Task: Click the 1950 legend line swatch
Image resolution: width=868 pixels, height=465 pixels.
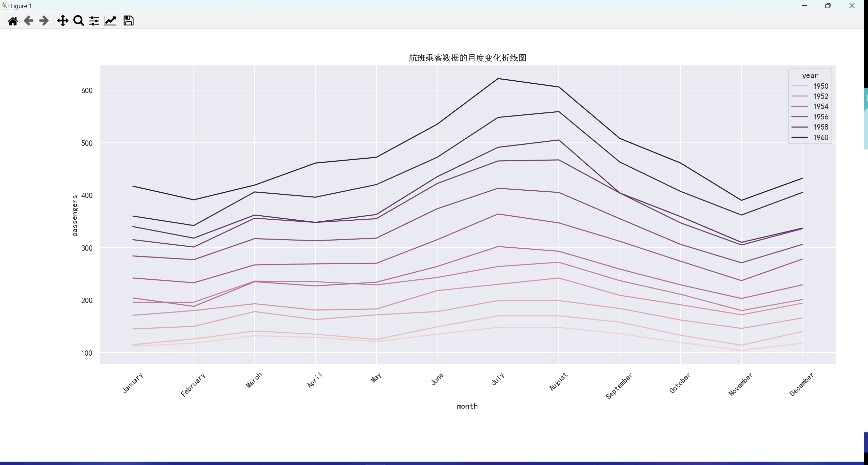Action: pos(799,86)
